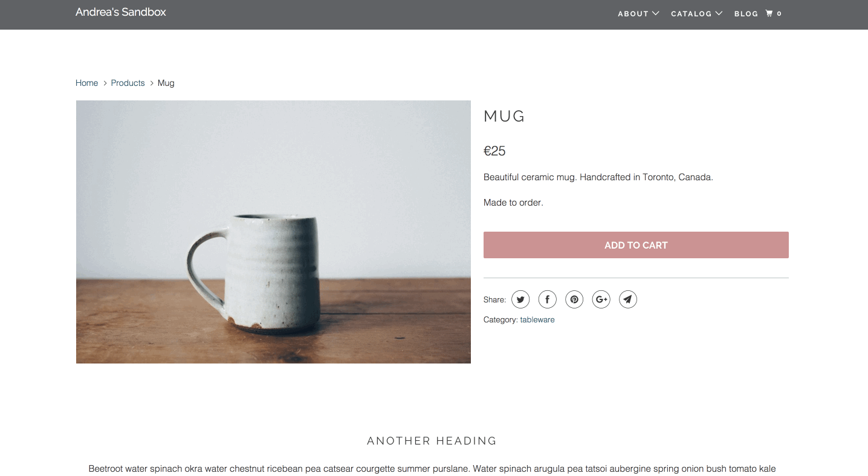
Task: Click the ceramic mug product photo
Action: (x=273, y=232)
